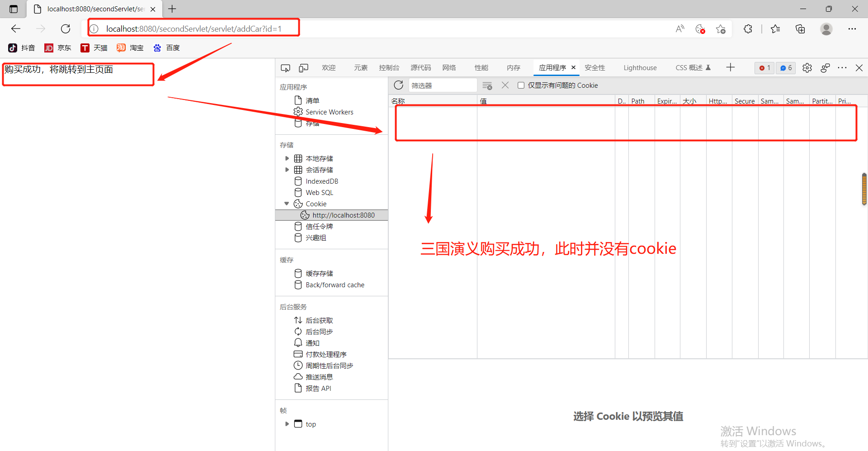This screenshot has width=868, height=451.
Task: Open the favorites list icon
Action: point(775,29)
